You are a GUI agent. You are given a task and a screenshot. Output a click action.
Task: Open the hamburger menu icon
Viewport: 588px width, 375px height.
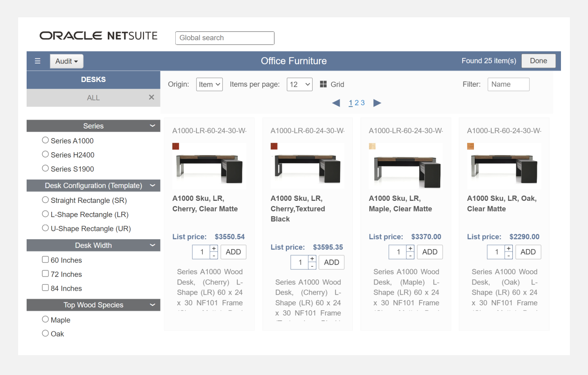[38, 61]
